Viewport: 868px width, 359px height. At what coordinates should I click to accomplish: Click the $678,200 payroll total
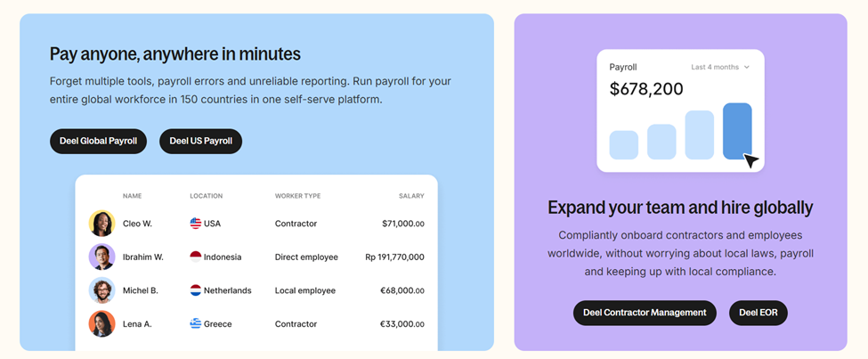tap(646, 89)
